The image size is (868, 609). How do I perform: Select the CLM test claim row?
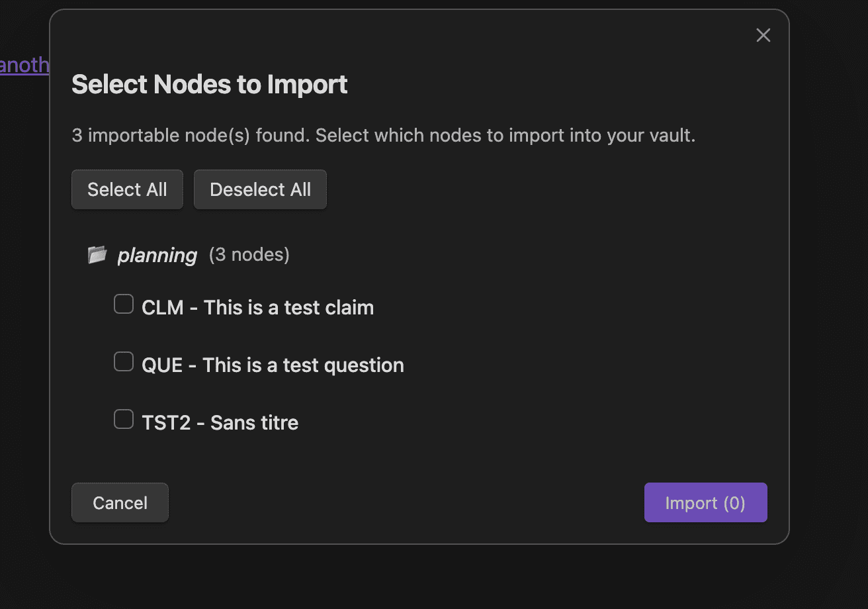pyautogui.click(x=257, y=306)
